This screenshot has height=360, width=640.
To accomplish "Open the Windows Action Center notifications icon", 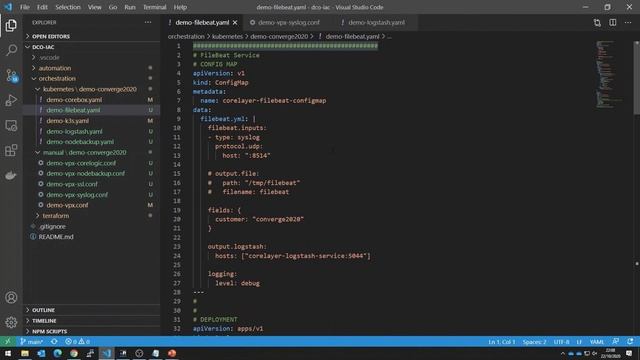I will 629,353.
